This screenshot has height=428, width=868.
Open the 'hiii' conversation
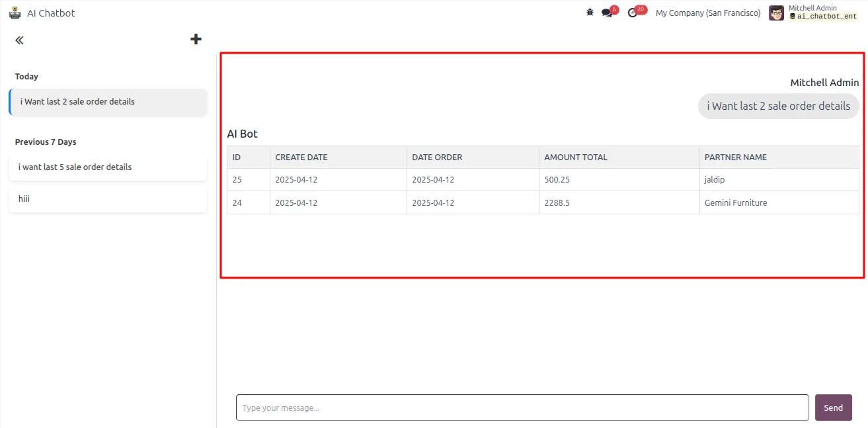(108, 198)
